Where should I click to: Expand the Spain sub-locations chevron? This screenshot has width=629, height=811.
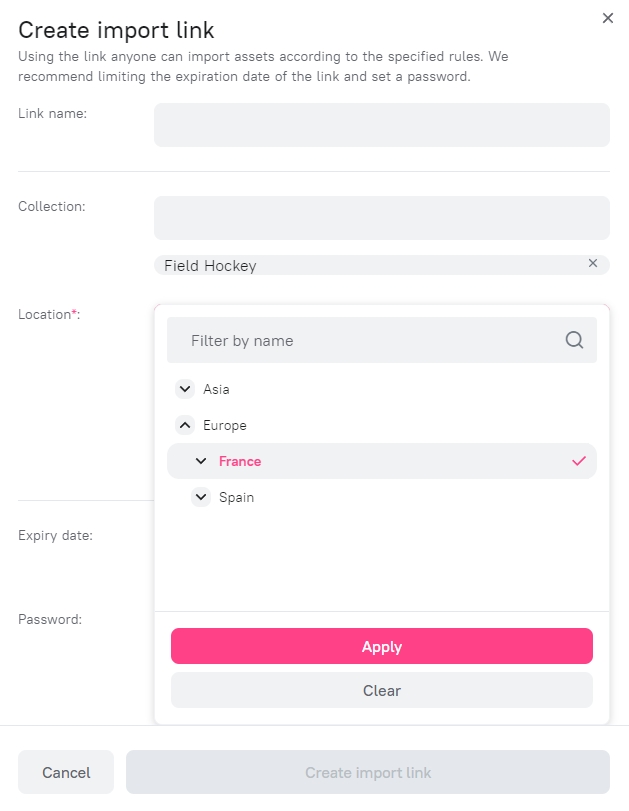tap(201, 497)
